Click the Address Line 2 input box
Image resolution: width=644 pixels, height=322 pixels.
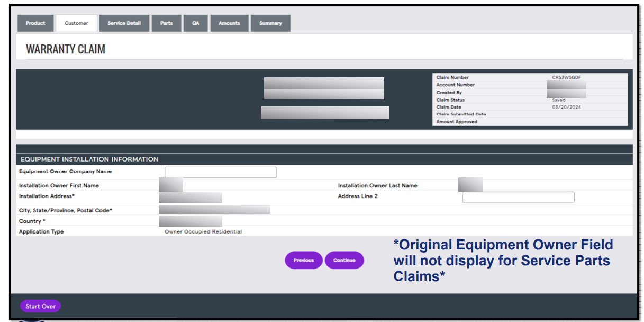click(518, 197)
